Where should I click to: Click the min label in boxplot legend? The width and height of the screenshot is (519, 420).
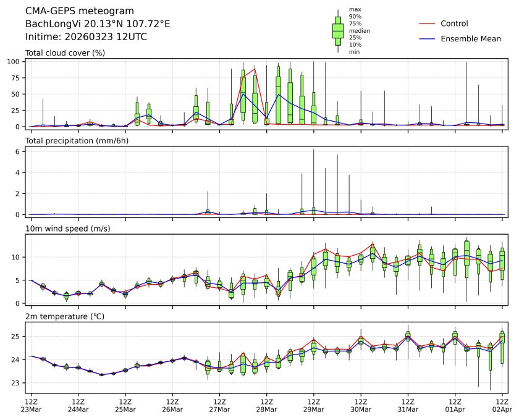(x=354, y=52)
